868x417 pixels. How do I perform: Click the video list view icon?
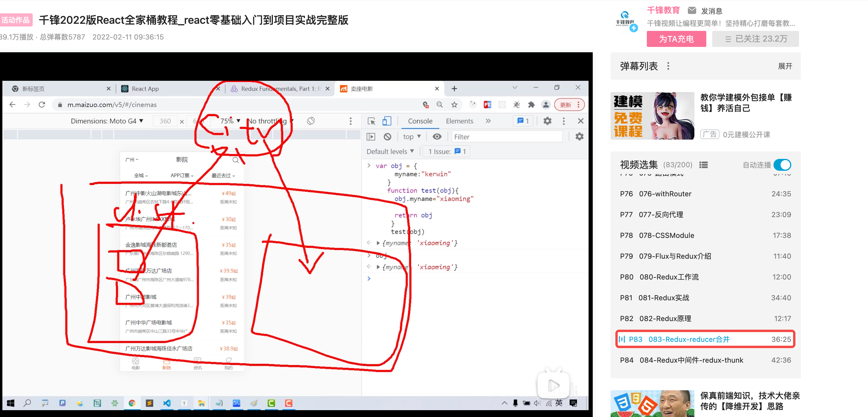pos(703,165)
